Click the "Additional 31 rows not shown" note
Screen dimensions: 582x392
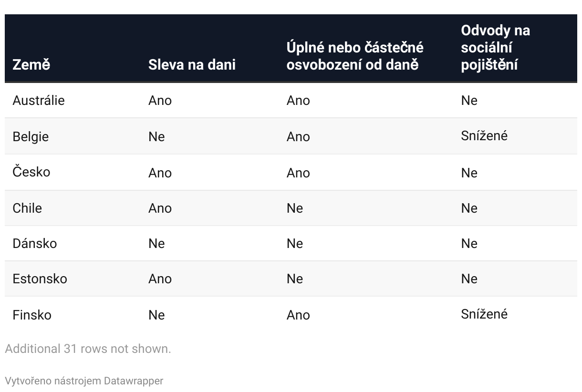tap(88, 349)
